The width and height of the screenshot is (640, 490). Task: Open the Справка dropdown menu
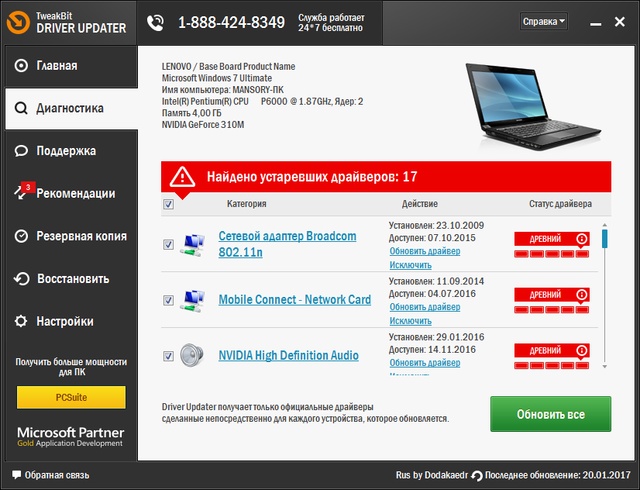coord(544,21)
